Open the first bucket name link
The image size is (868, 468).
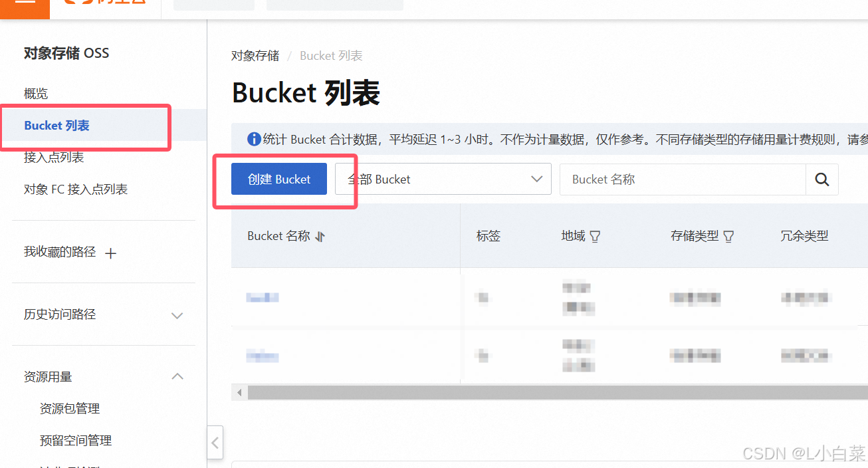(x=263, y=297)
